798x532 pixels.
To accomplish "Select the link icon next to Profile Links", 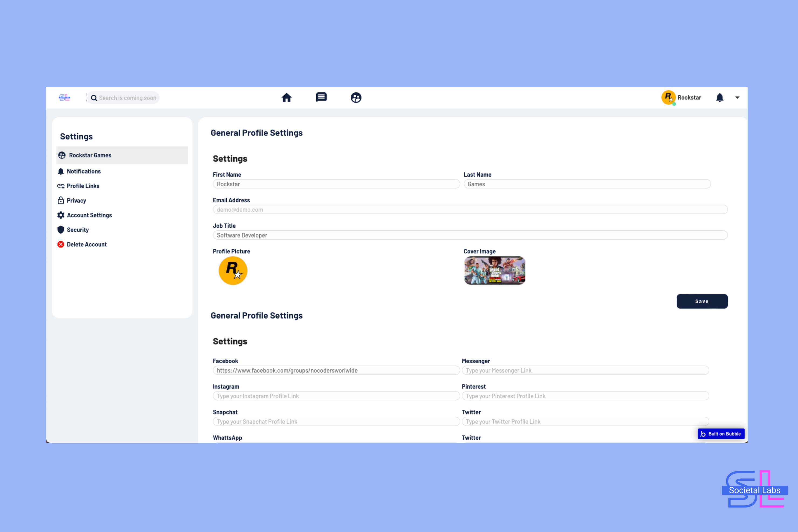I will tap(61, 186).
